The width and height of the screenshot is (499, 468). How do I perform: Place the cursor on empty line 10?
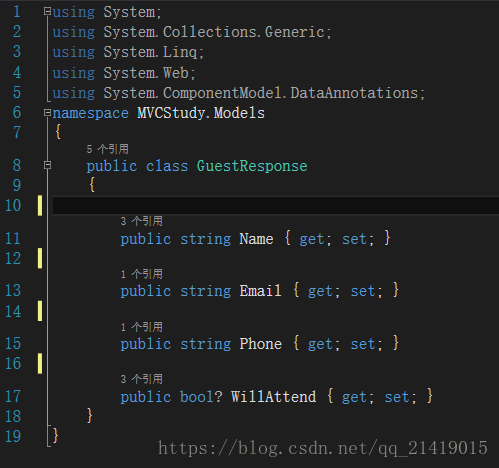275,205
